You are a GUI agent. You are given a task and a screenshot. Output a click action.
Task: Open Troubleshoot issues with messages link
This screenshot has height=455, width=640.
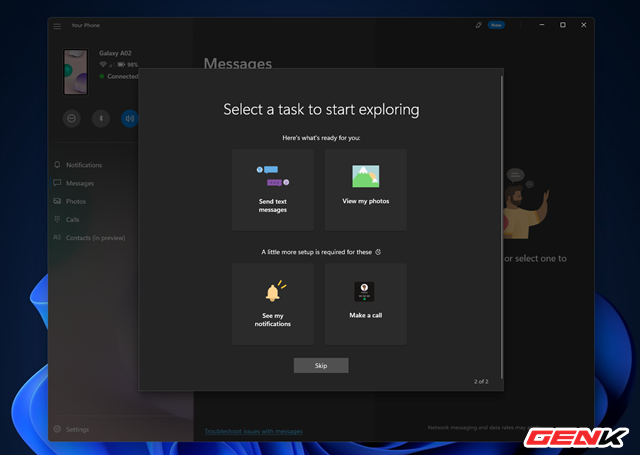[253, 431]
